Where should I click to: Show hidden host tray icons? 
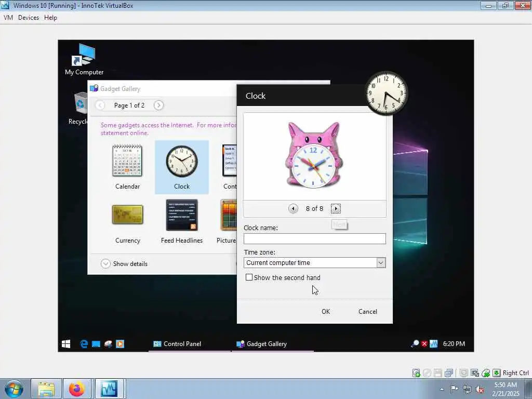442,389
